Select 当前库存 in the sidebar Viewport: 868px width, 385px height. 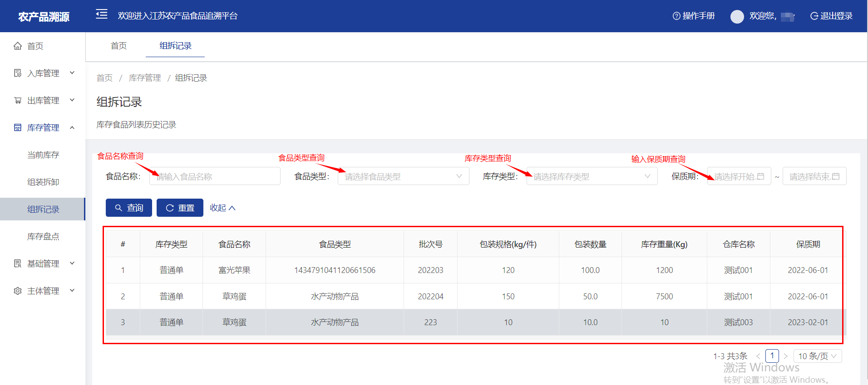(43, 155)
